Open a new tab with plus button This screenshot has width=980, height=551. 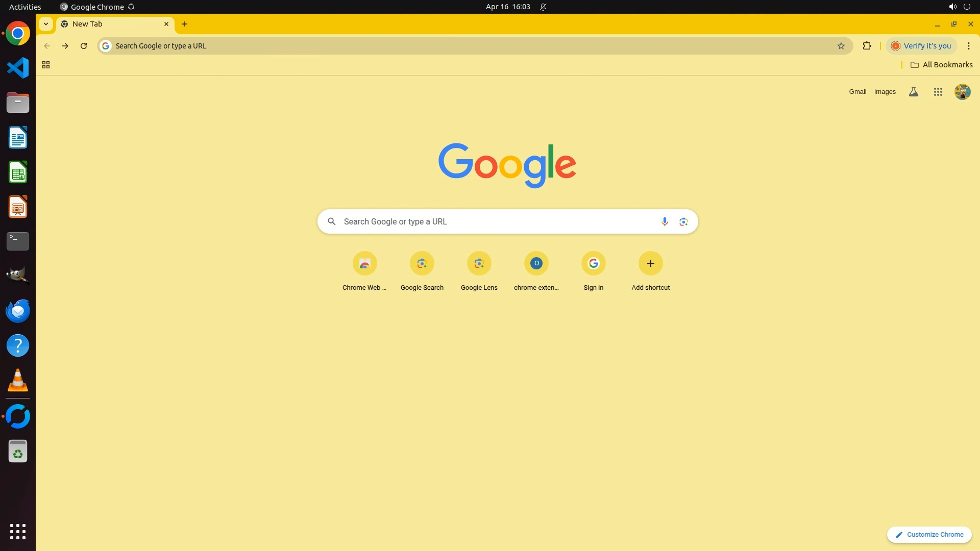click(185, 24)
